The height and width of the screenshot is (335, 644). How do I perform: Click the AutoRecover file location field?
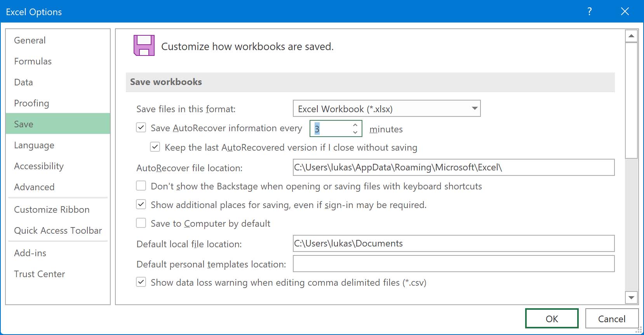(454, 167)
